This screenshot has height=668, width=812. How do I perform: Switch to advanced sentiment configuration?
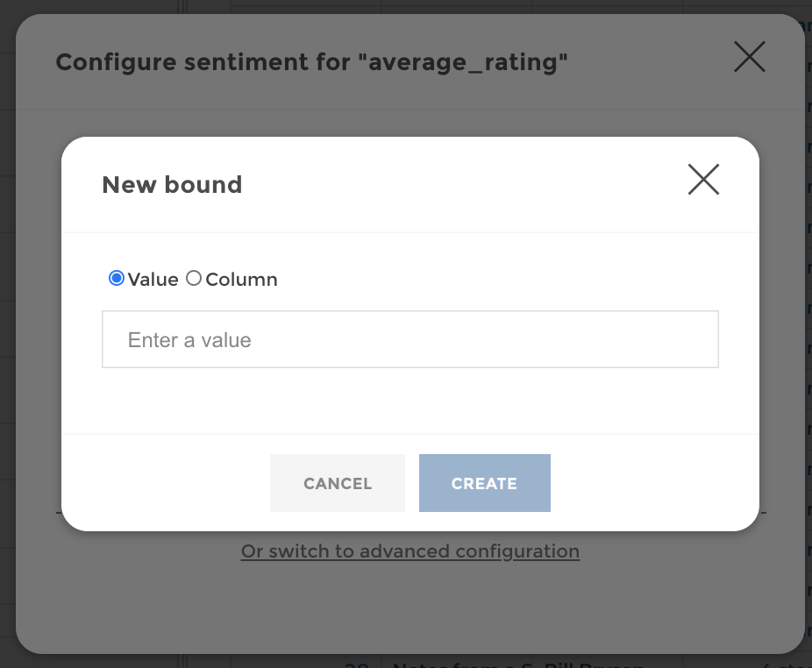click(x=410, y=551)
